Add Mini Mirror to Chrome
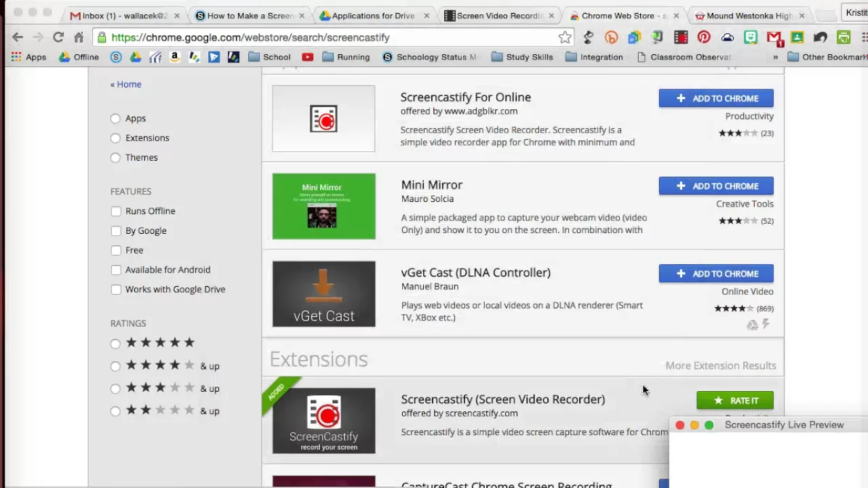This screenshot has height=488, width=868. (x=716, y=186)
